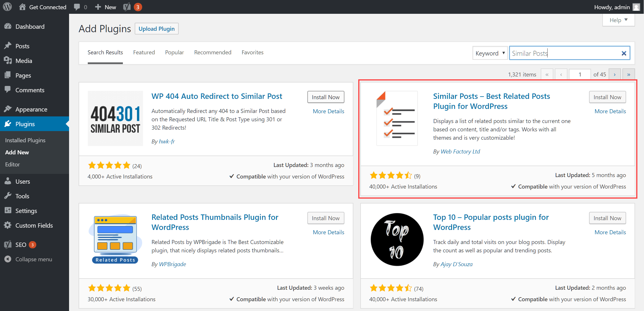This screenshot has width=644, height=311.
Task: Click the Users person icon
Action: pos(8,181)
